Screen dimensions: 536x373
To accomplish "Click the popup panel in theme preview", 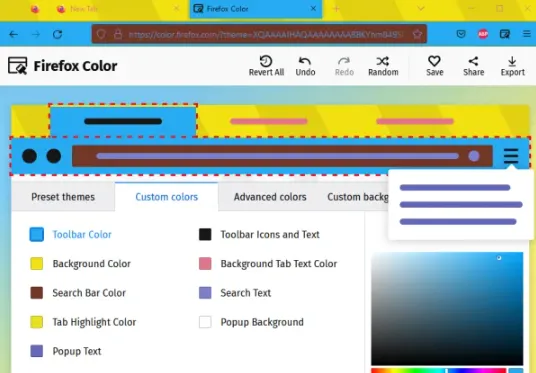I will pos(461,204).
